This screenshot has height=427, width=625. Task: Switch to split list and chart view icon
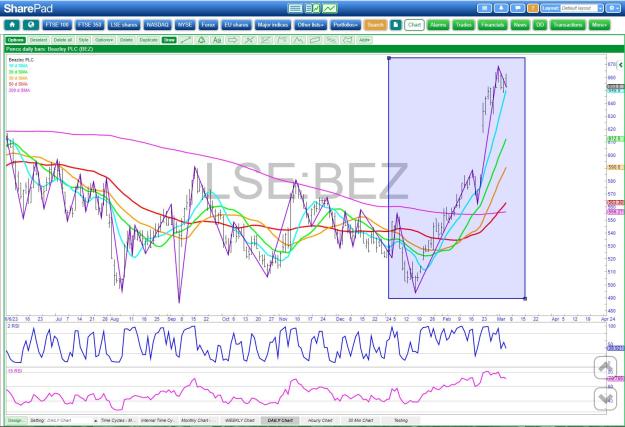pyautogui.click(x=312, y=8)
